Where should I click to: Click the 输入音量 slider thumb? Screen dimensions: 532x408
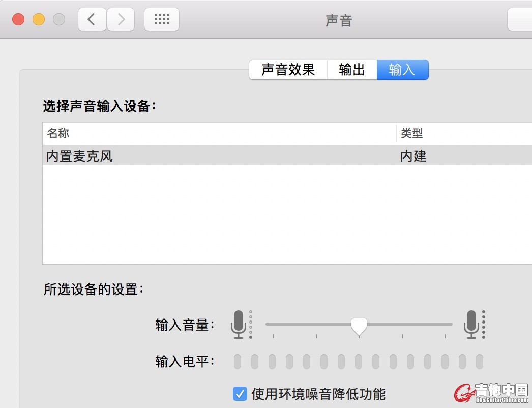(x=359, y=326)
